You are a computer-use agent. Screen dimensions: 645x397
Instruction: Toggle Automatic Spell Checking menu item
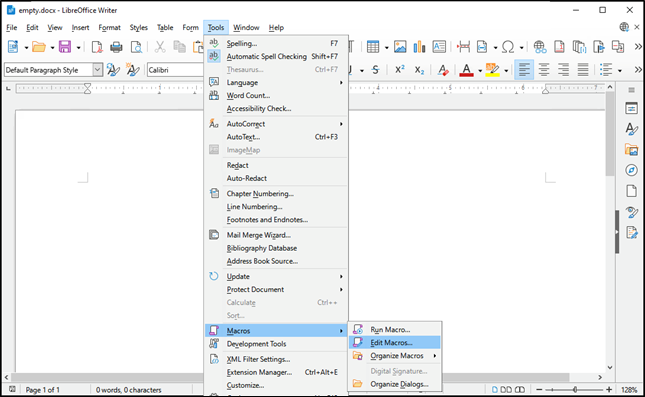276,56
